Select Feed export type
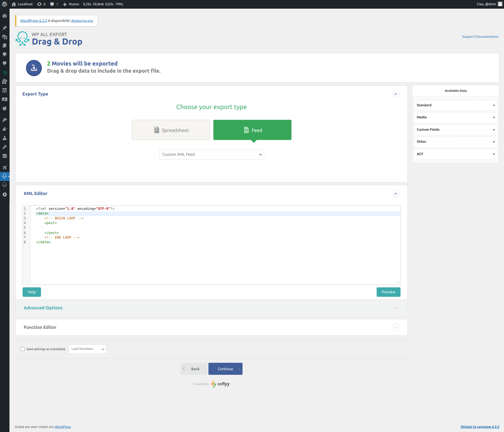 click(252, 130)
